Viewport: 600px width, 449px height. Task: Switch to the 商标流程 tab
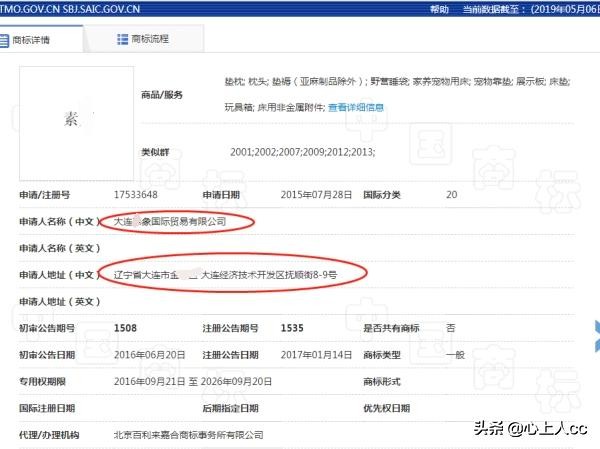pyautogui.click(x=143, y=39)
